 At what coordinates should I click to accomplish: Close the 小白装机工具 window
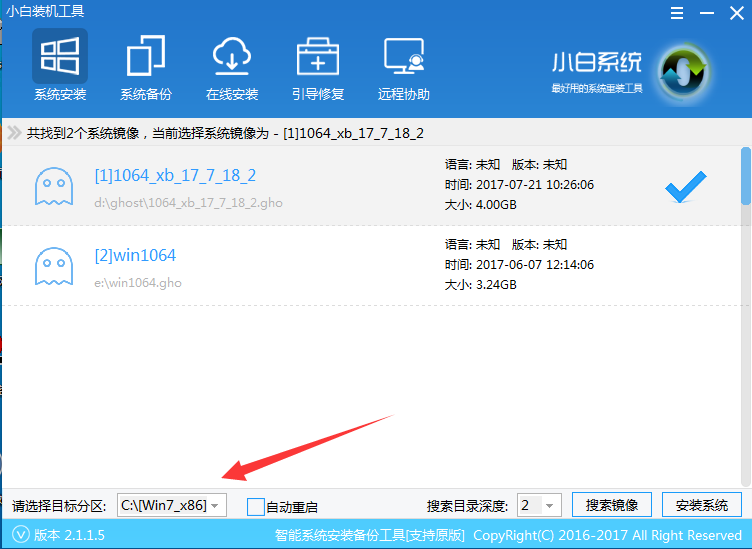tap(737, 13)
